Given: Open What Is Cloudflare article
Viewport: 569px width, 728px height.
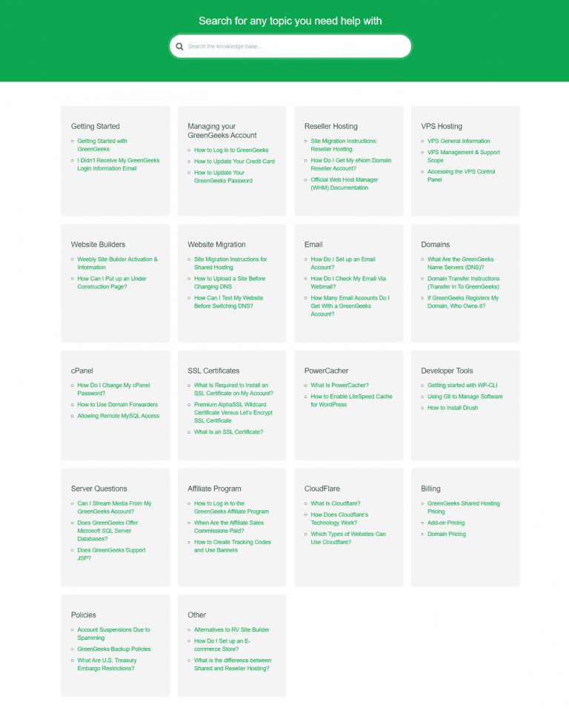Looking at the screenshot, I should click(x=336, y=503).
